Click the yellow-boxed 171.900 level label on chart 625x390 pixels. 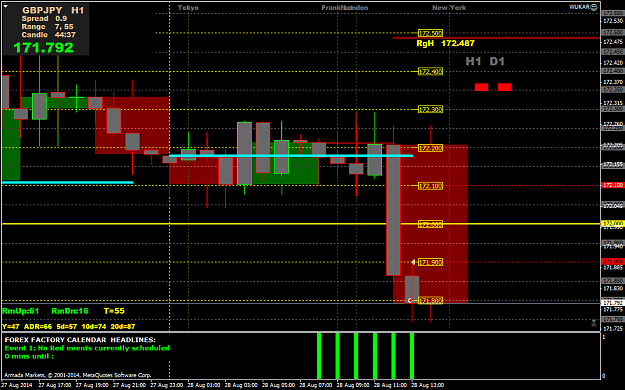click(430, 262)
